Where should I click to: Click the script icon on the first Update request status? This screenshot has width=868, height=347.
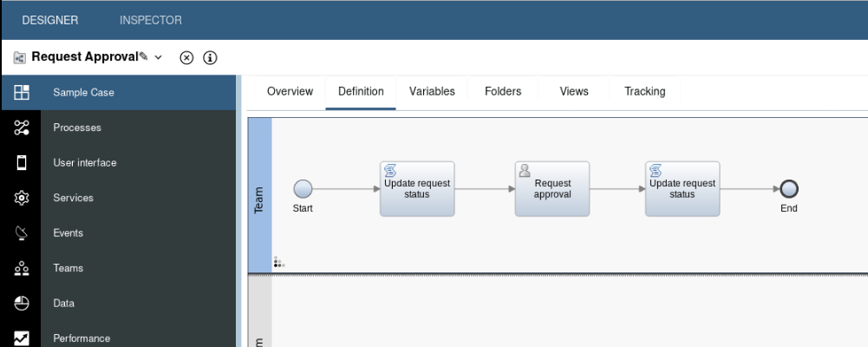coord(390,170)
